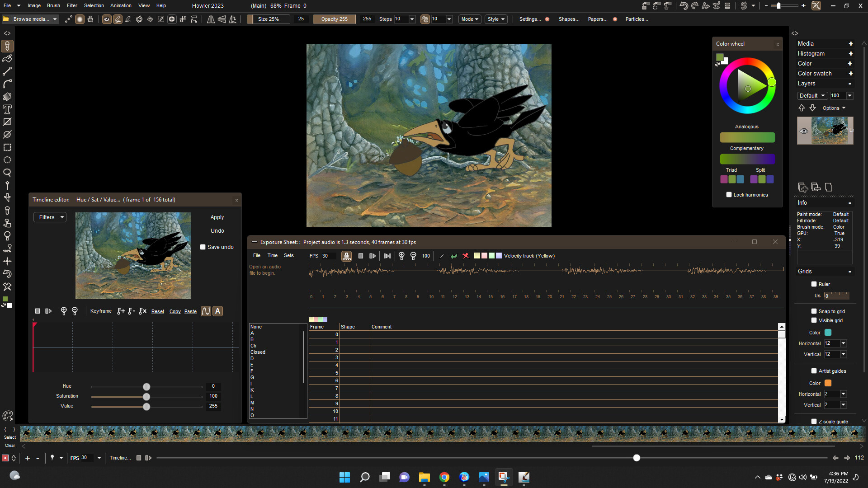
Task: Check Lock harmonies under the color wheel
Action: pos(729,194)
